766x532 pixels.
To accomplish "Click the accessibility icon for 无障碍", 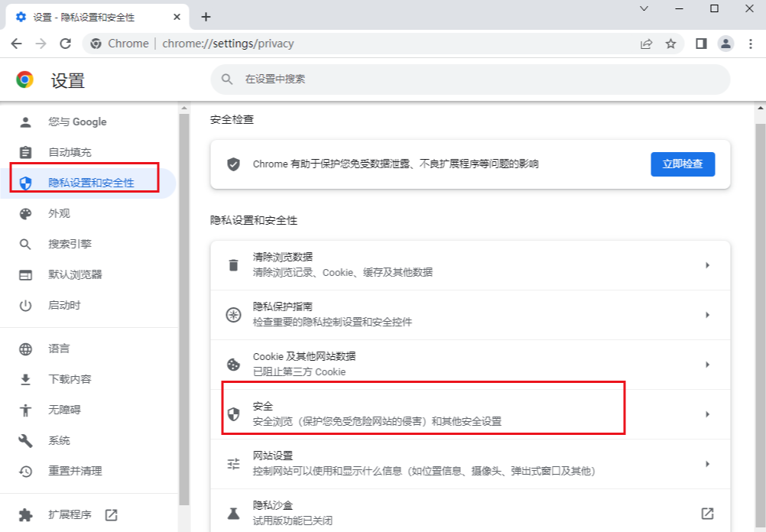I will (25, 410).
